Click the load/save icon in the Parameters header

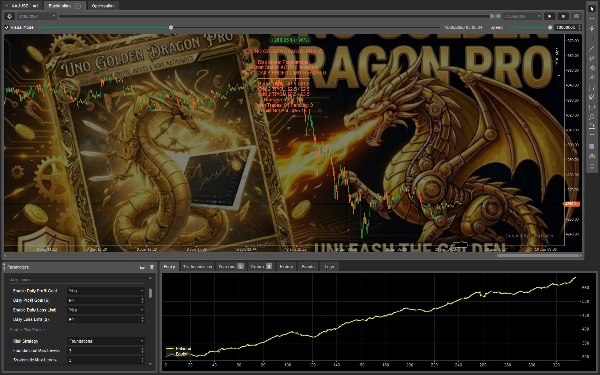[x=142, y=267]
